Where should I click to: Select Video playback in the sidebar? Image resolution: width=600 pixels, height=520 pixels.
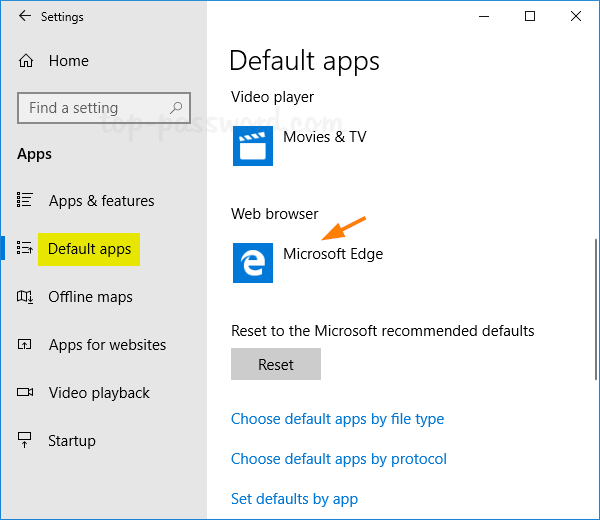point(99,393)
